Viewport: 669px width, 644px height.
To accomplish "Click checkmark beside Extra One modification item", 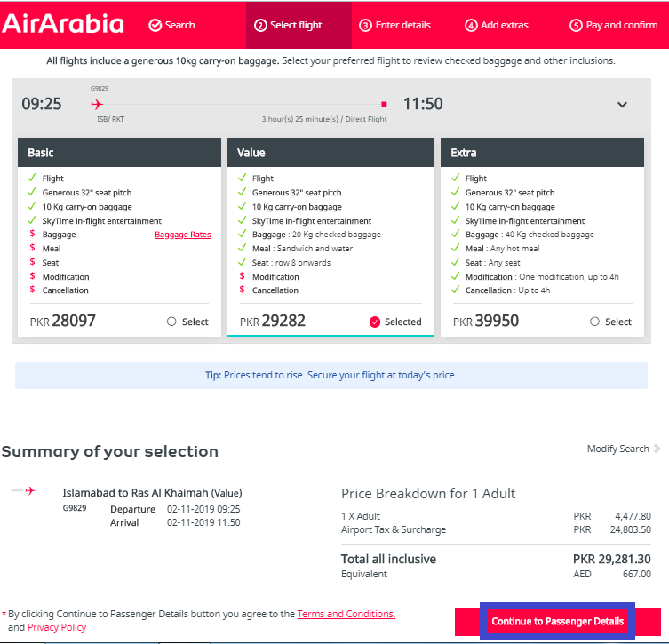I will click(x=455, y=276).
